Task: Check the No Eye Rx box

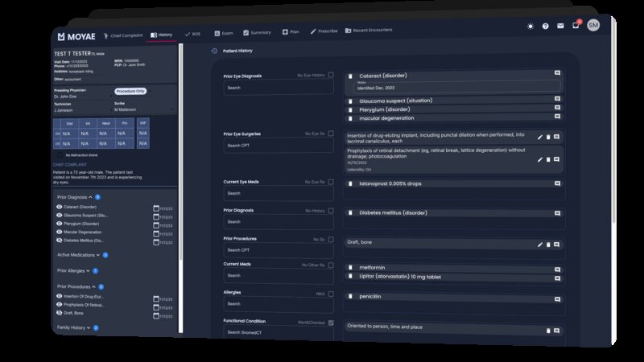Action: pyautogui.click(x=331, y=182)
